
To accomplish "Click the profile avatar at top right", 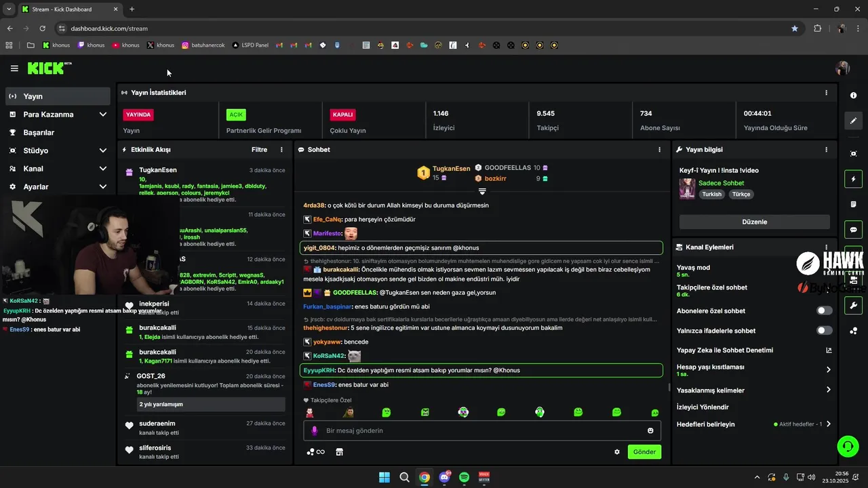I will 843,68.
